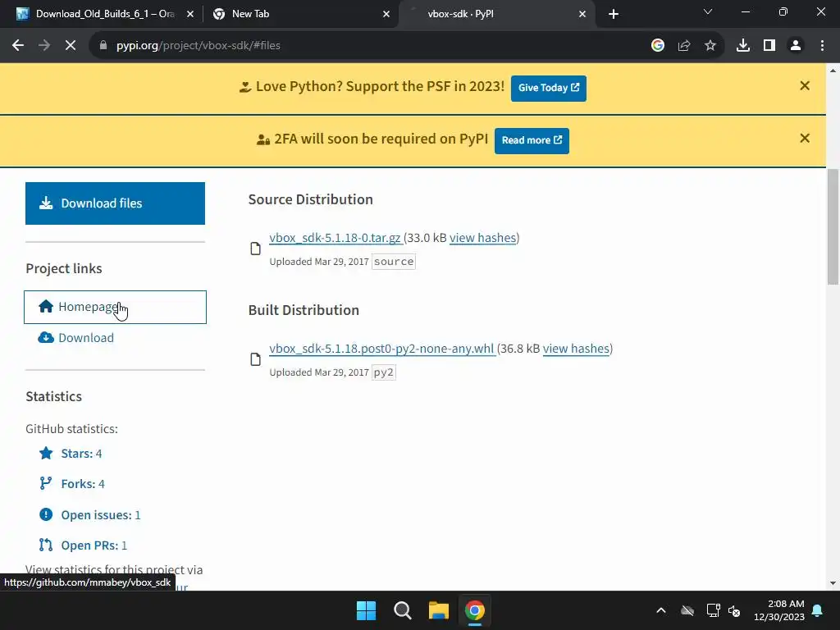Open Chrome three-dot menu
Screen dimensions: 840x630
pyautogui.click(x=822, y=46)
